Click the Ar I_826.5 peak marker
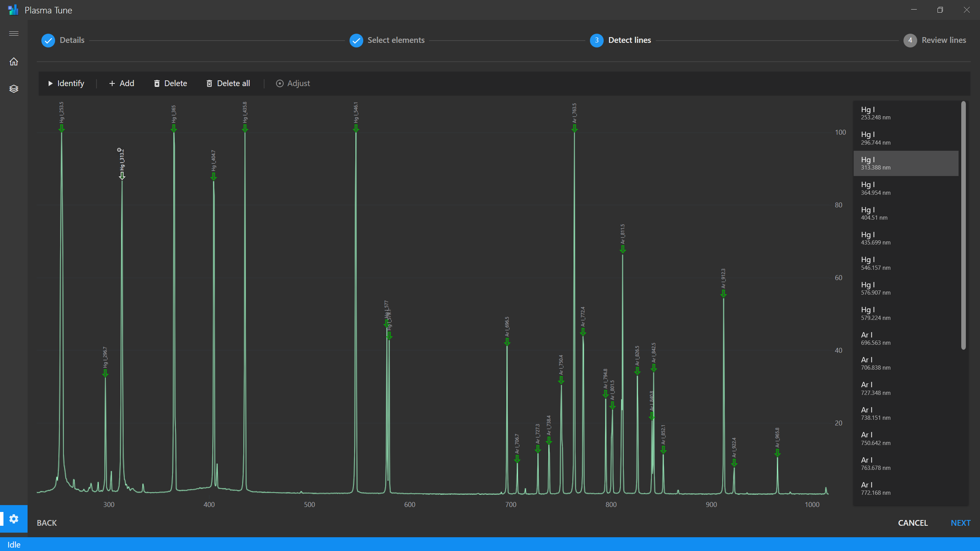This screenshot has width=980, height=551. (637, 371)
